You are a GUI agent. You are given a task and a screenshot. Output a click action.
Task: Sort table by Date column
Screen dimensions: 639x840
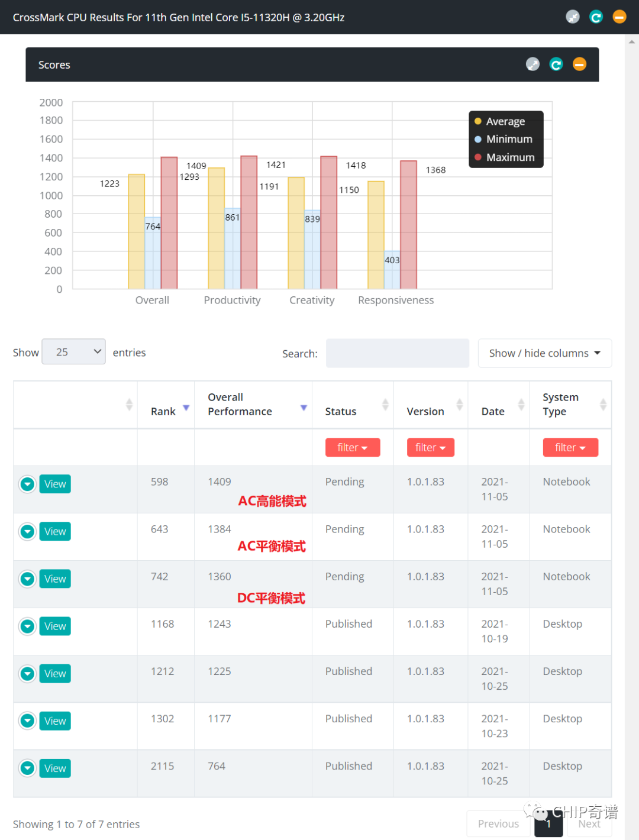[x=499, y=405]
